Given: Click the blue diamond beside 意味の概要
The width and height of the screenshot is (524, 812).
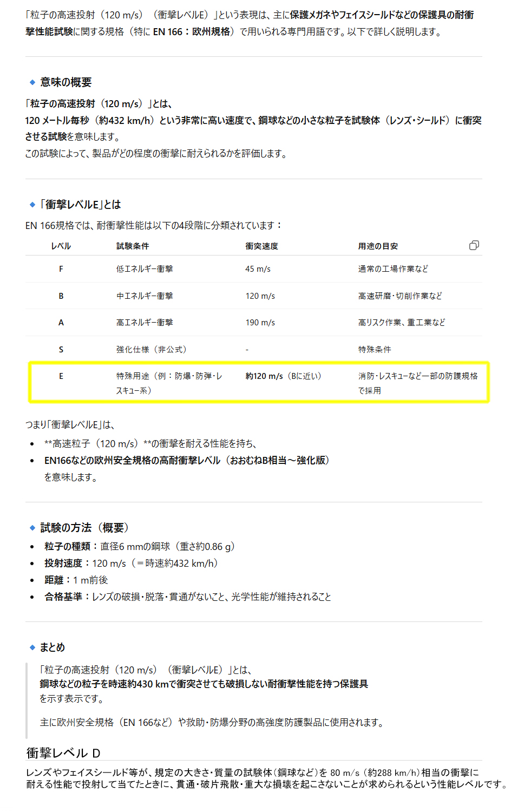Looking at the screenshot, I should 32,82.
